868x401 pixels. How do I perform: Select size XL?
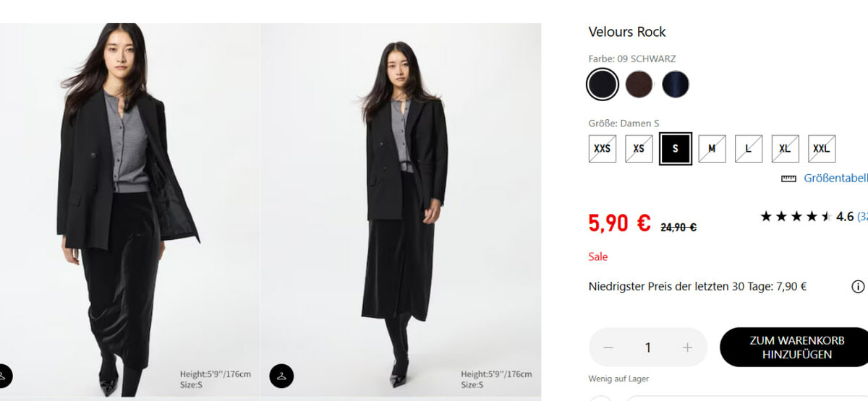tap(785, 149)
